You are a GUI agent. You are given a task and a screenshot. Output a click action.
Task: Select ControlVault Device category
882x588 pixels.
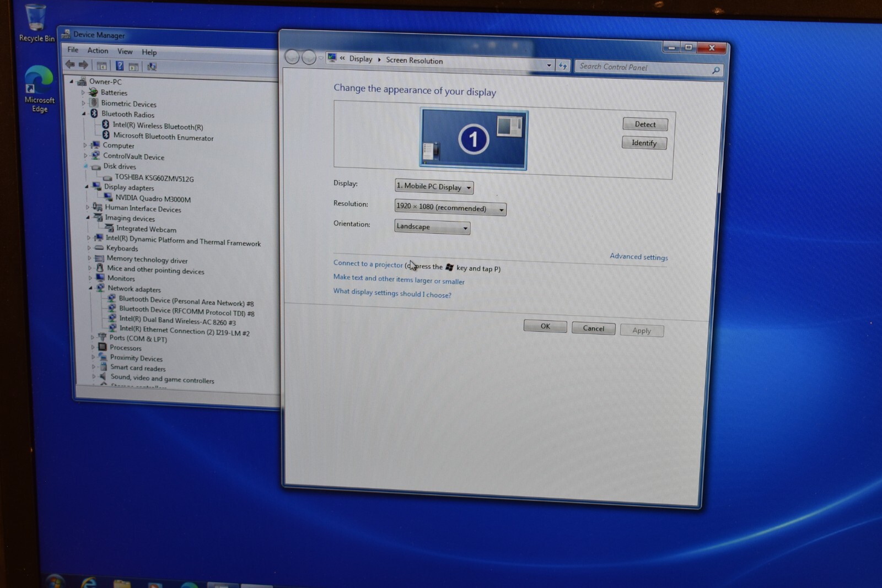point(133,157)
